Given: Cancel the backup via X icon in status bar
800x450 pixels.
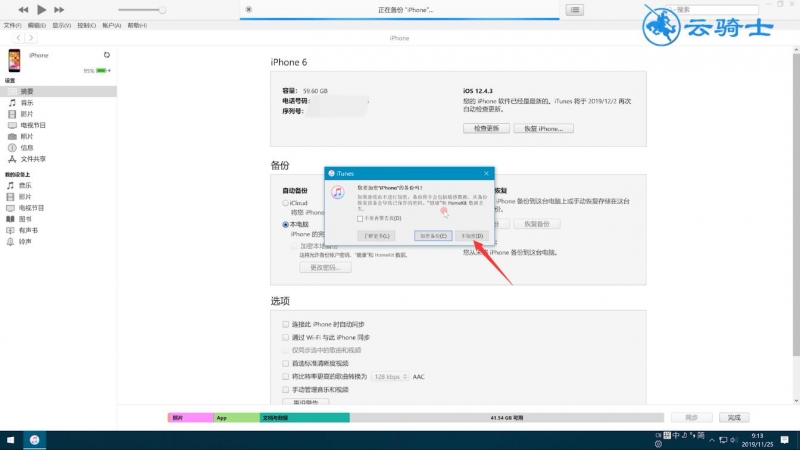Looking at the screenshot, I should [248, 10].
